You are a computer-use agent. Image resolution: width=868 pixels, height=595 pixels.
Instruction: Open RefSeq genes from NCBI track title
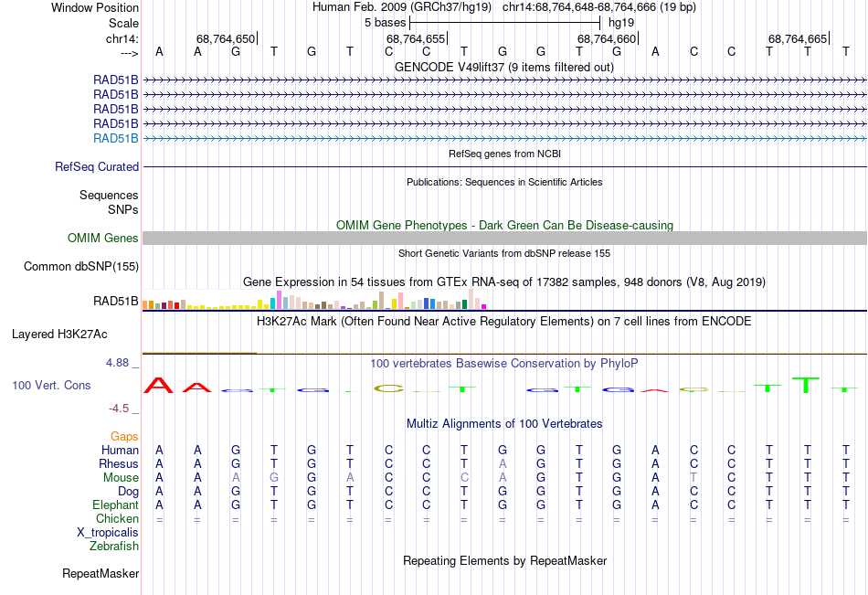coord(505,154)
